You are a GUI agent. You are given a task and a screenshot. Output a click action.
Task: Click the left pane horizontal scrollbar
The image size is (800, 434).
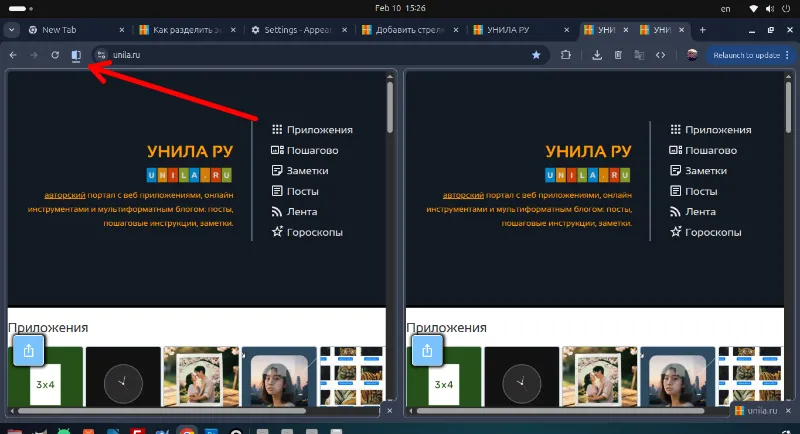161,411
